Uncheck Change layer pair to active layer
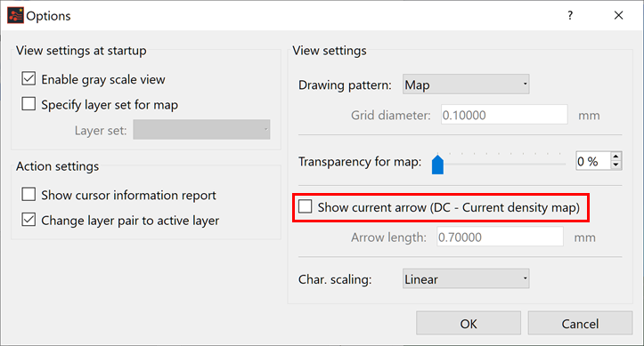Screen dimensions: 644x346 [x=29, y=220]
